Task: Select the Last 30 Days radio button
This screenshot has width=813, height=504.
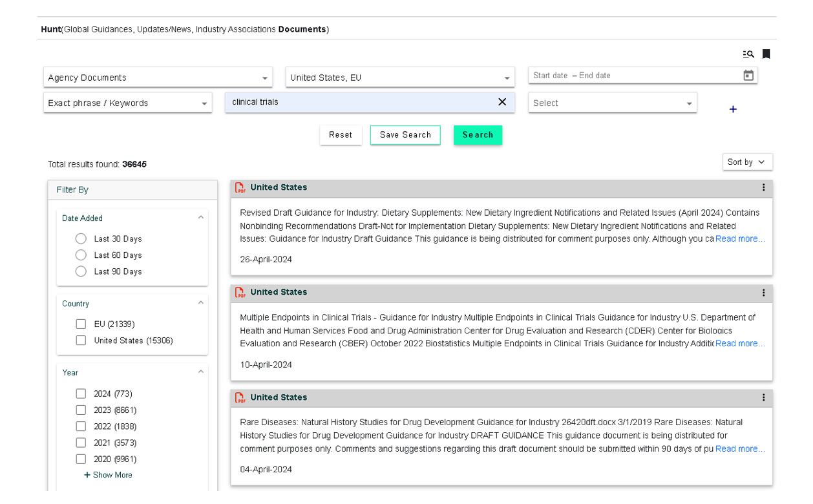Action: [x=81, y=238]
